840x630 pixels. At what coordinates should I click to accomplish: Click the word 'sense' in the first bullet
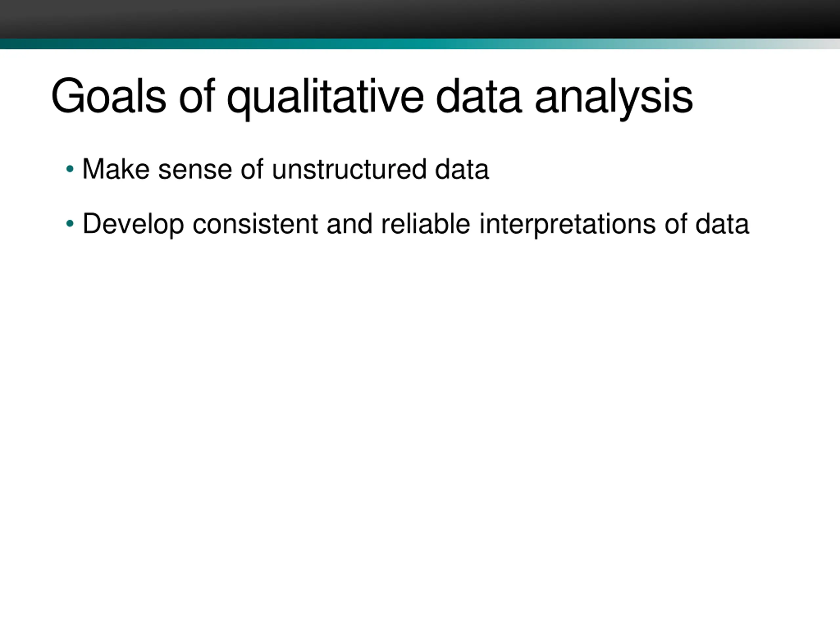[x=195, y=172]
